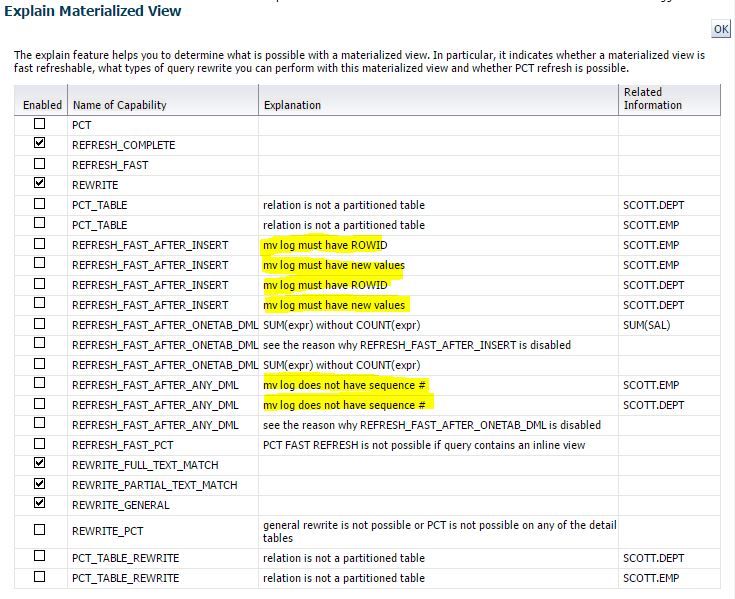Uncheck the REFRESH_COMPLETE checkbox
Viewport: 735px width, 599px height.
pos(40,144)
